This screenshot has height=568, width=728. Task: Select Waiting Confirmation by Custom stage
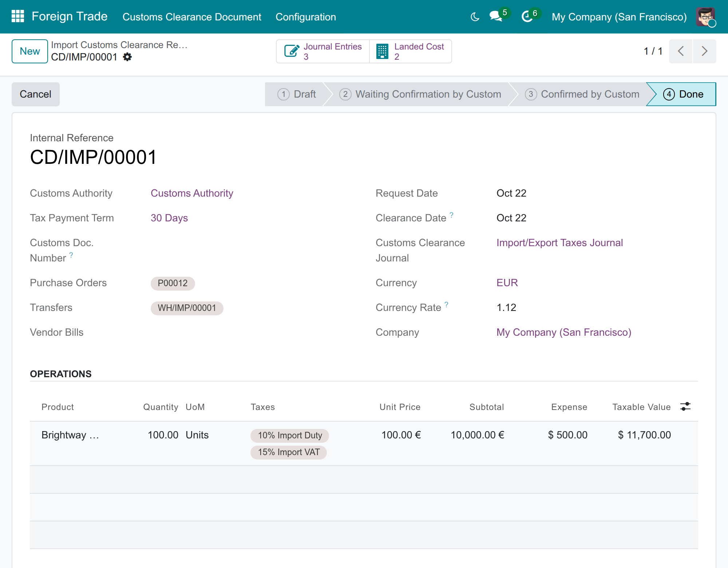[x=420, y=94]
